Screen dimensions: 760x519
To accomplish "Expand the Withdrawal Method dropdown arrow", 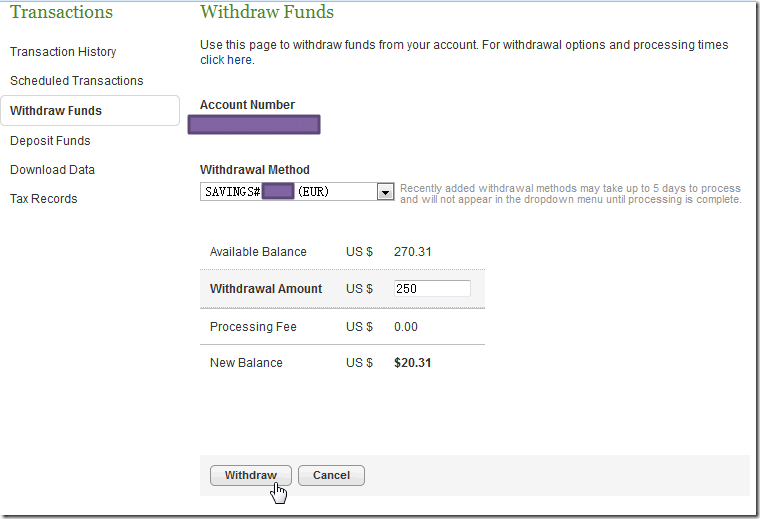I will point(385,192).
